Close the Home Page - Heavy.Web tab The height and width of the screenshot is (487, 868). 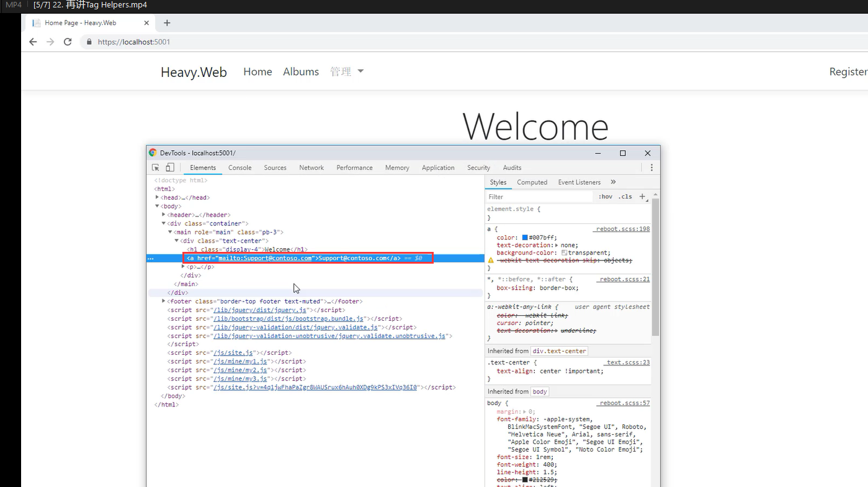146,23
